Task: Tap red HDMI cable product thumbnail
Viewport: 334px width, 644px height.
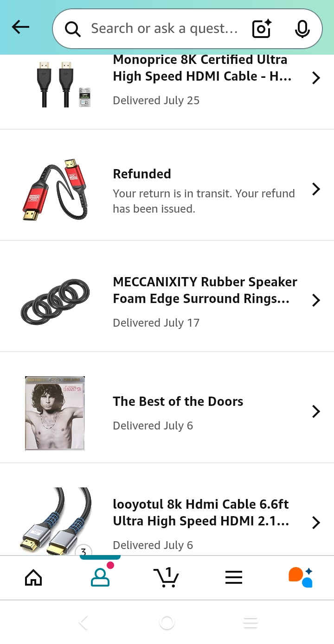Action: [x=55, y=189]
